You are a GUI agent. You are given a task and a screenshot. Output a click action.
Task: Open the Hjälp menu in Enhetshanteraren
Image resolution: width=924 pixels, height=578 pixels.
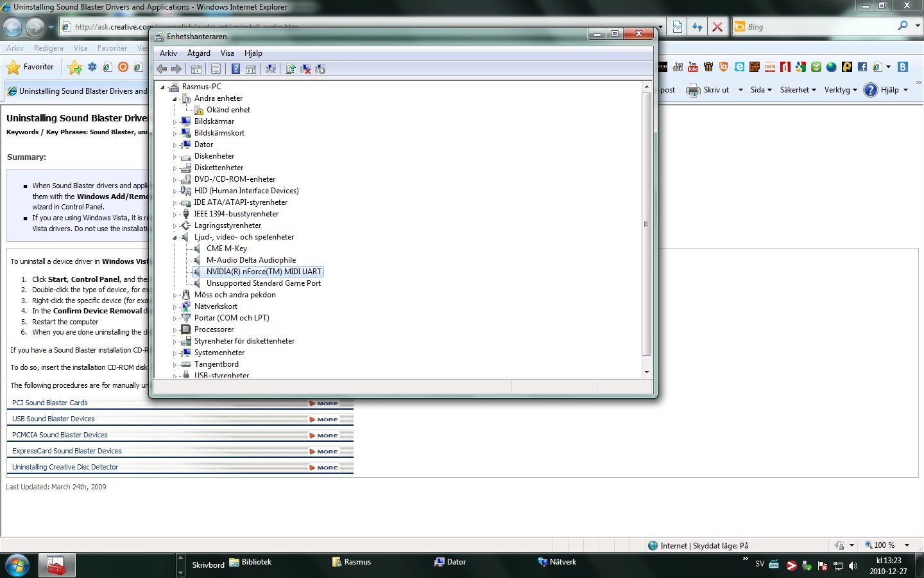tap(253, 53)
